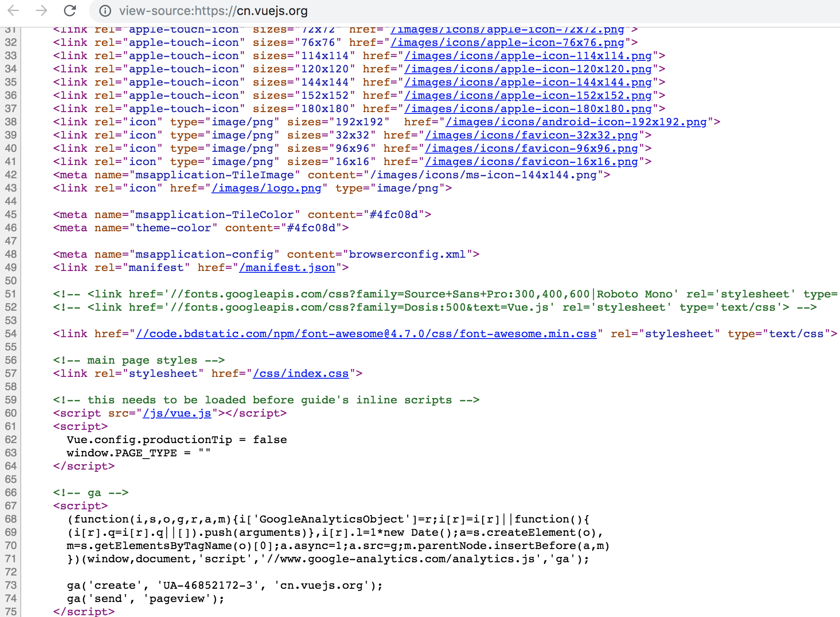Open the favicon-32x32.png link
The height and width of the screenshot is (617, 840).
click(x=532, y=135)
